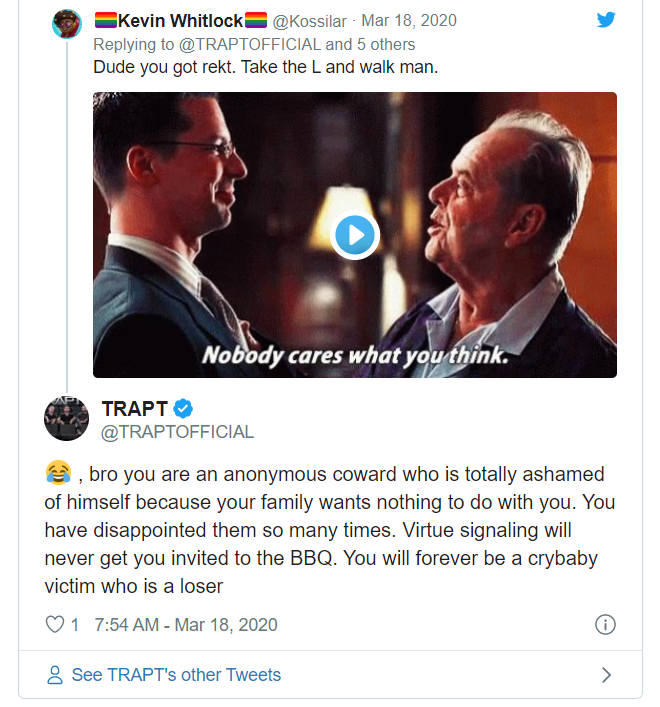The width and height of the screenshot is (660, 707).
Task: Open TRAPT's profile picture
Action: [x=67, y=418]
